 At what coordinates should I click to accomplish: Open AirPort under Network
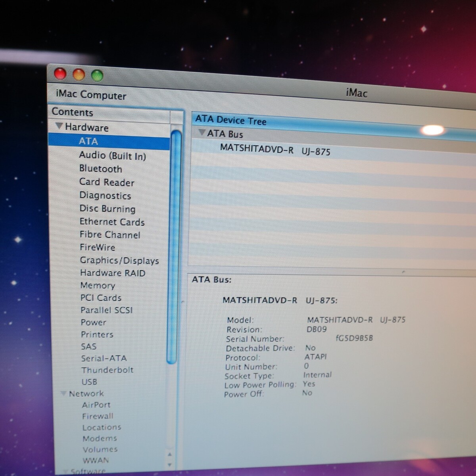point(96,405)
